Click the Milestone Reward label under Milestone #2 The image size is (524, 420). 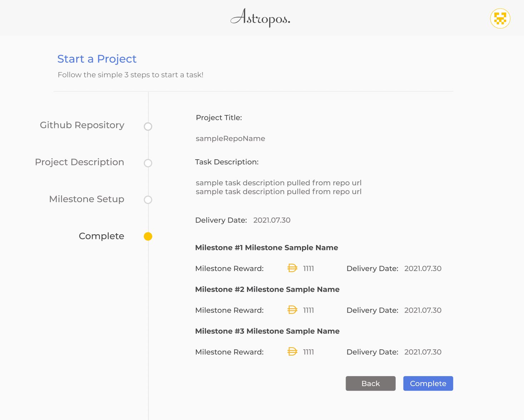tap(229, 310)
